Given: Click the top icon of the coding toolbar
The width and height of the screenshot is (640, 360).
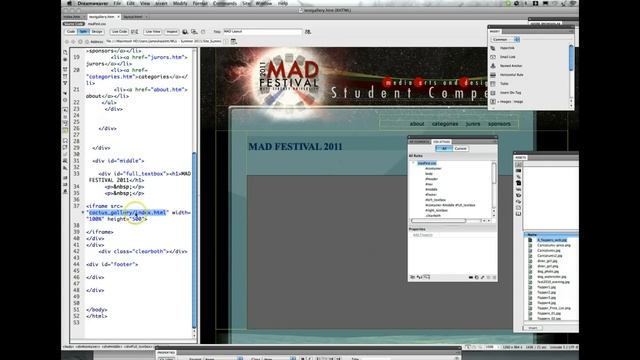Looking at the screenshot, I should (65, 52).
